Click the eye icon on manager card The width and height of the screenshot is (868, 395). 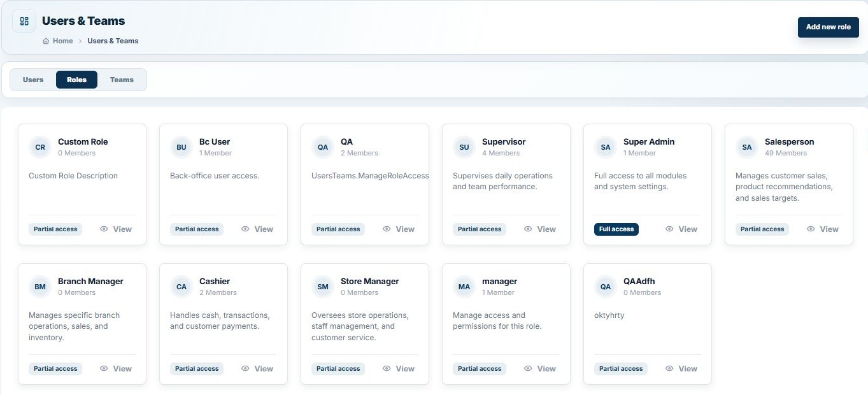(528, 368)
